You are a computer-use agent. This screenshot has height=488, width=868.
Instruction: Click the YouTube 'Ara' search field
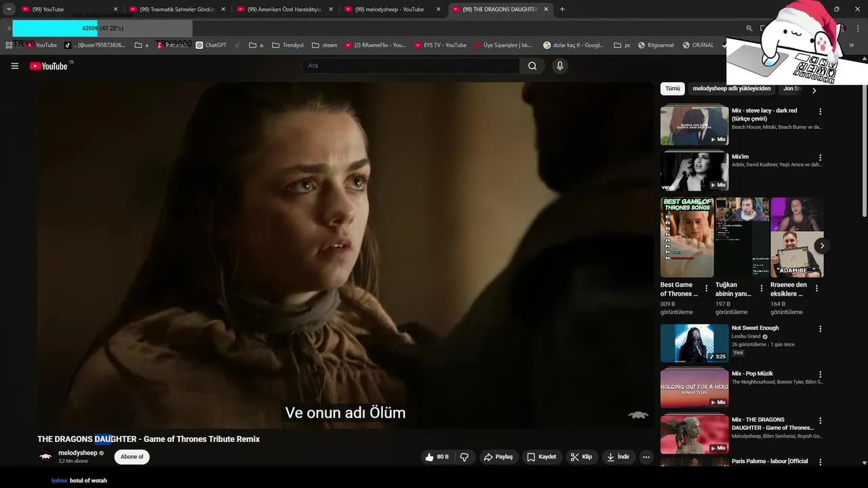point(410,66)
